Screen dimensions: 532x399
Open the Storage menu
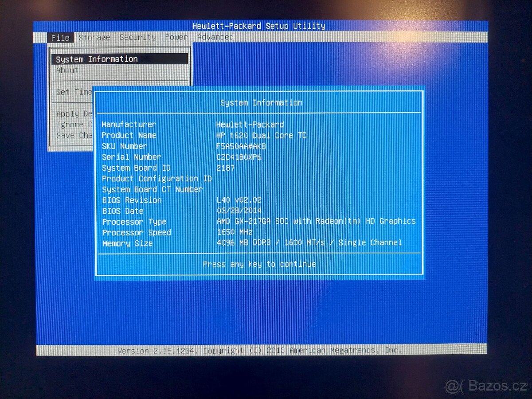point(94,38)
